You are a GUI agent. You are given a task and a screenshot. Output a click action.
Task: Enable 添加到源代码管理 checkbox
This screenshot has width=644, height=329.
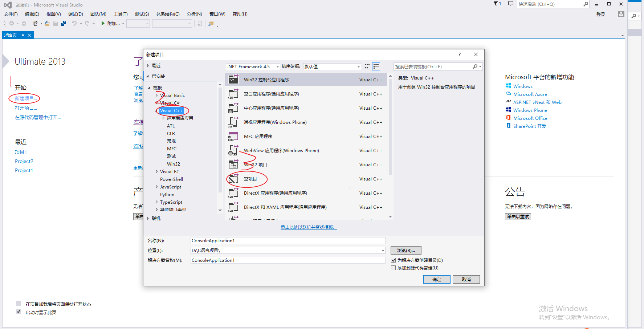point(393,268)
